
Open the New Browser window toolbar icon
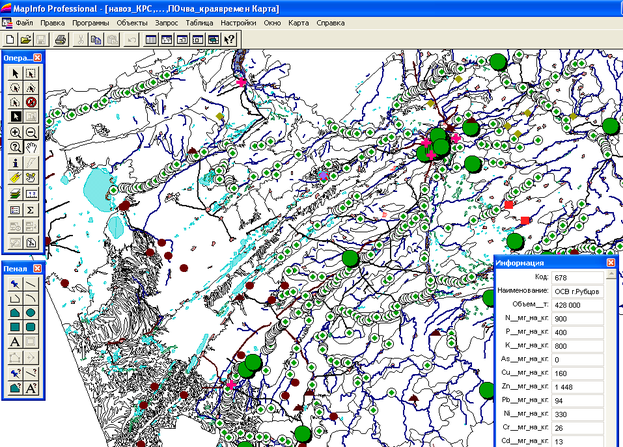(151, 38)
